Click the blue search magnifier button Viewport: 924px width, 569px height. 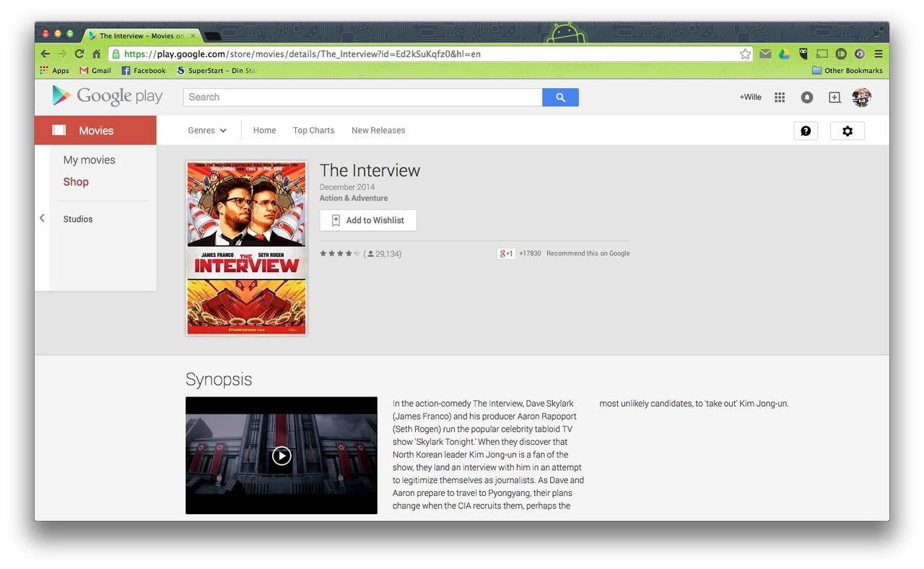(x=560, y=97)
